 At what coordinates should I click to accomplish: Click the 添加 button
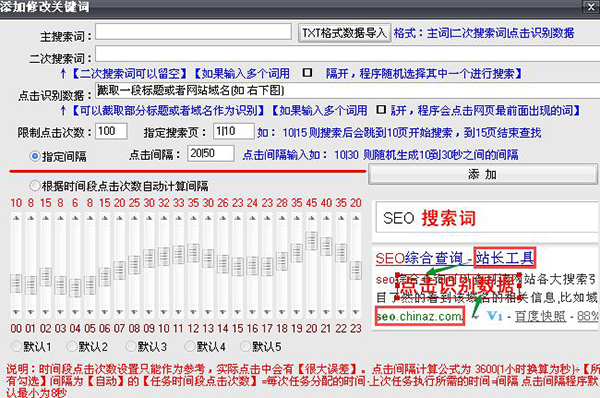[x=483, y=175]
